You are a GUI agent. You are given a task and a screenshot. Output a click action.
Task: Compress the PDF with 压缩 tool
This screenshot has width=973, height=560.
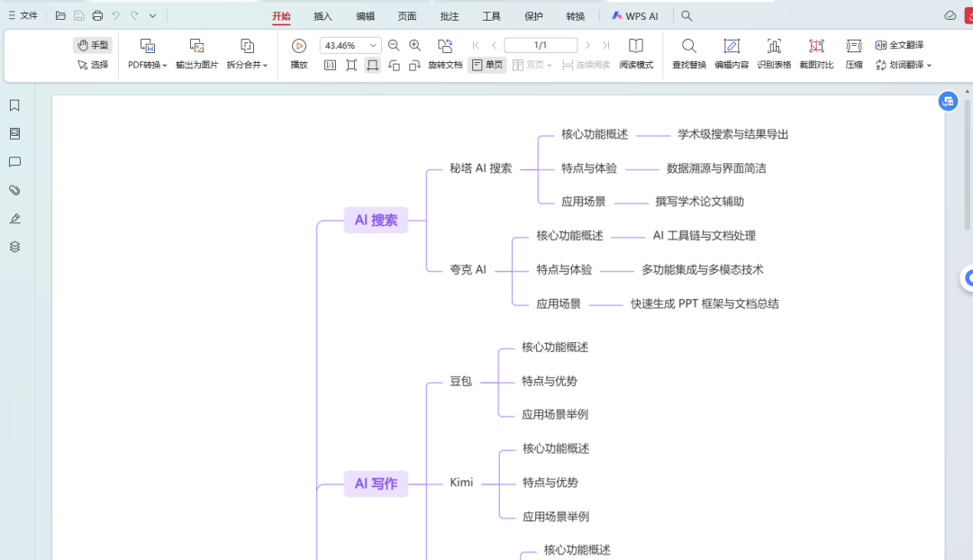[x=853, y=54]
